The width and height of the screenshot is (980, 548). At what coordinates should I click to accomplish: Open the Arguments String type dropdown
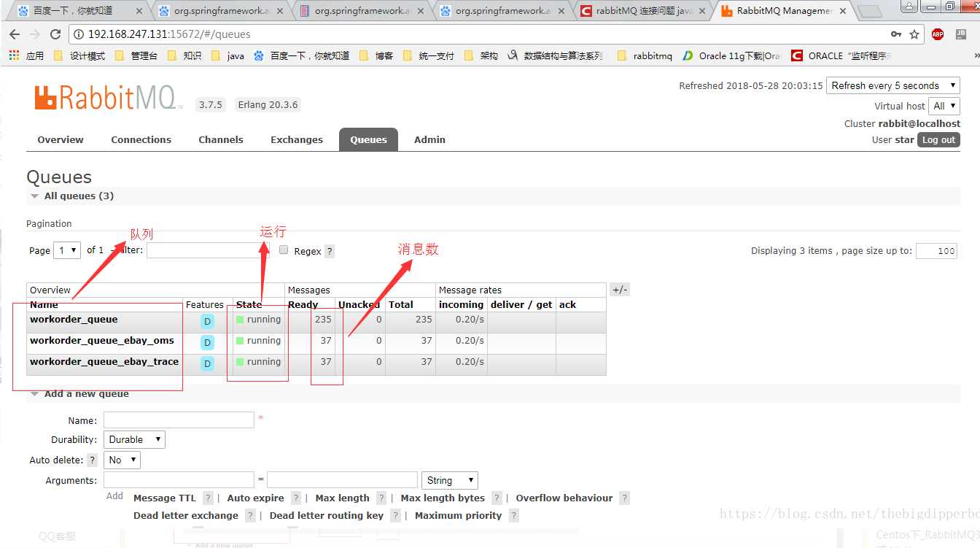[x=450, y=480]
